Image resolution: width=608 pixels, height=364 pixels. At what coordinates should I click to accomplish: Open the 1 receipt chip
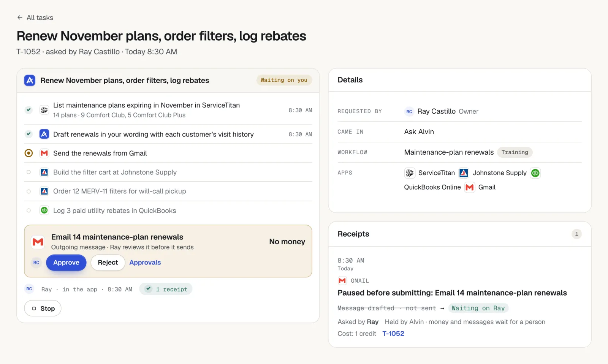[166, 289]
